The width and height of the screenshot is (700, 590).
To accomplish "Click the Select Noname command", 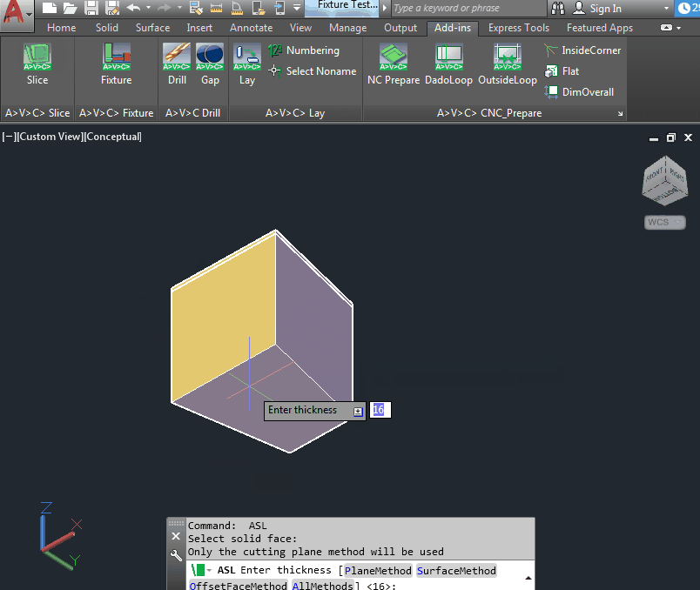I will (313, 71).
